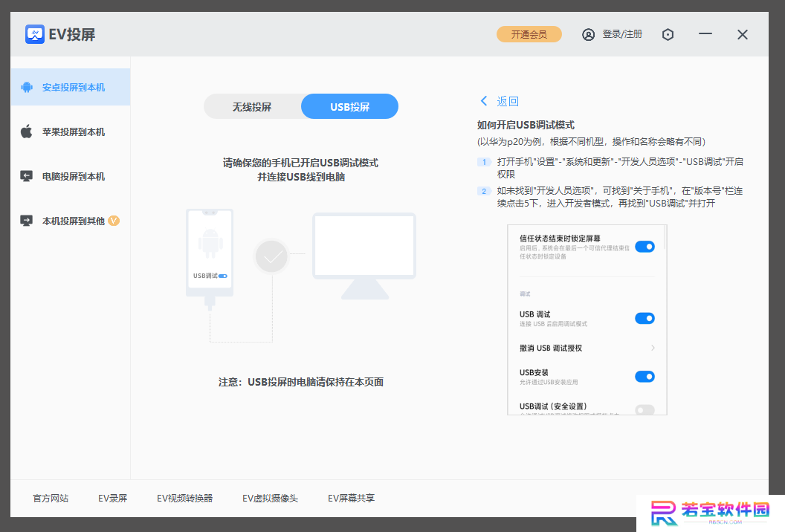This screenshot has height=532, width=785.
Task: Switch to USB投屏 tab
Action: coord(349,106)
